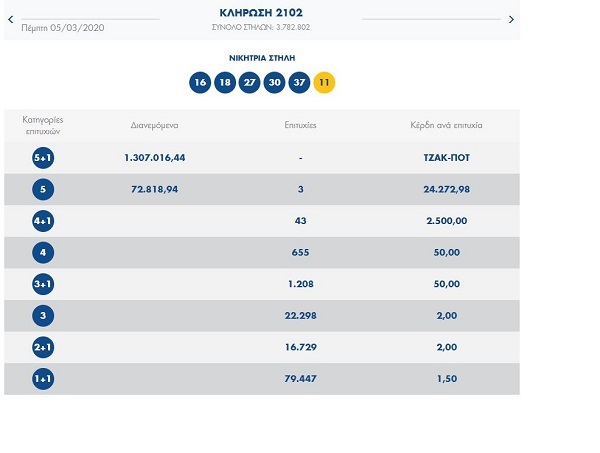Go to previous draw with left arrow
This screenshot has width=600, height=453.
[x=11, y=19]
